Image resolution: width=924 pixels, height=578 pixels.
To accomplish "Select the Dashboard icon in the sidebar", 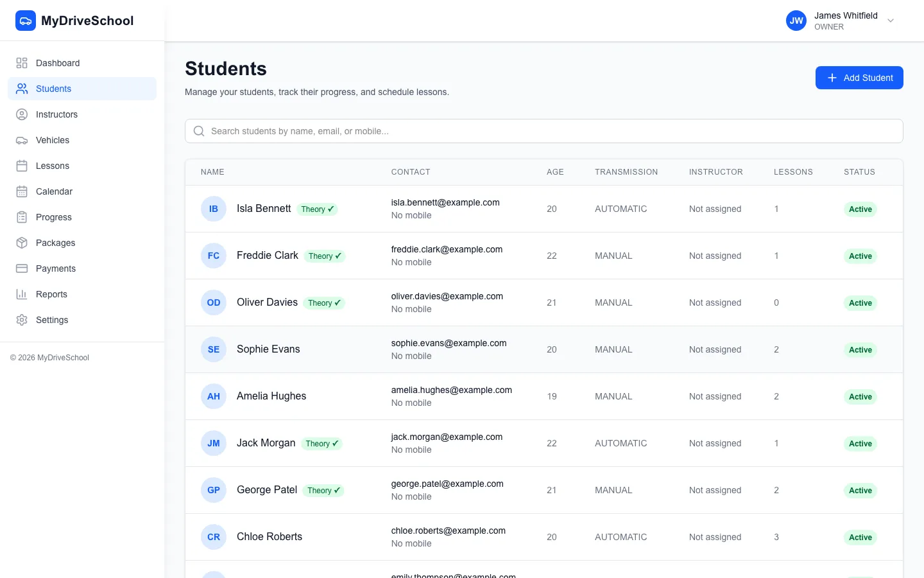I will (21, 63).
